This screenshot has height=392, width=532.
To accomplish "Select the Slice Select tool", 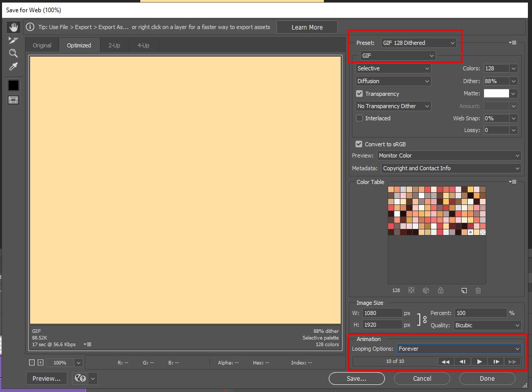I will (x=13, y=40).
